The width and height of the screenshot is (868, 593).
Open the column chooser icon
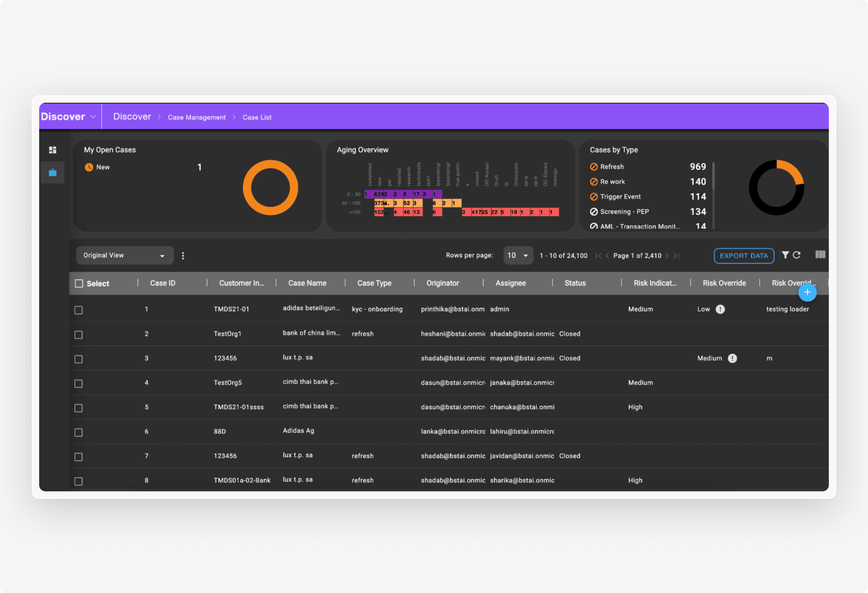point(820,254)
